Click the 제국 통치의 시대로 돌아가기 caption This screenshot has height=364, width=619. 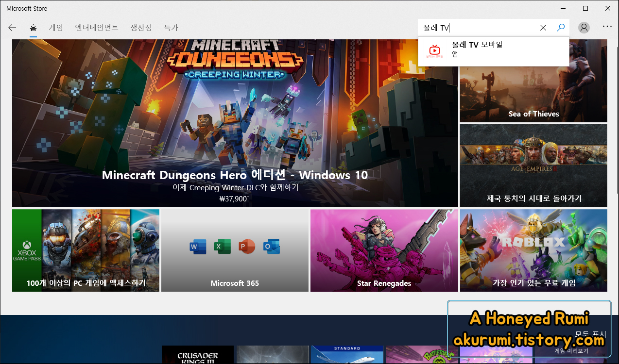click(x=534, y=199)
